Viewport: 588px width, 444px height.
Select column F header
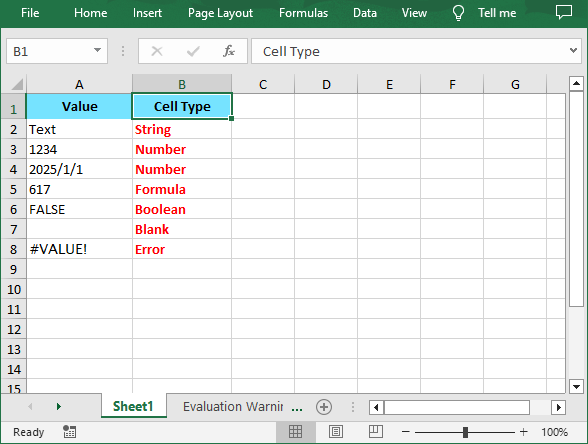(x=452, y=84)
